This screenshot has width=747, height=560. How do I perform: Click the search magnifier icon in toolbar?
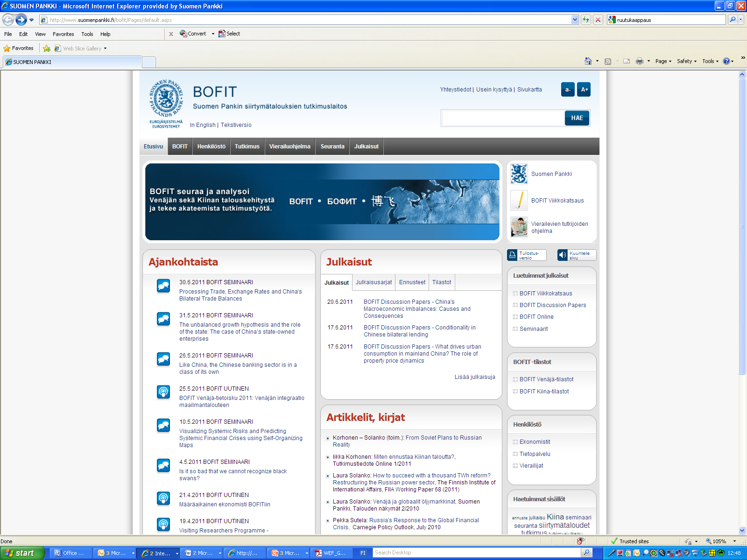(x=733, y=20)
